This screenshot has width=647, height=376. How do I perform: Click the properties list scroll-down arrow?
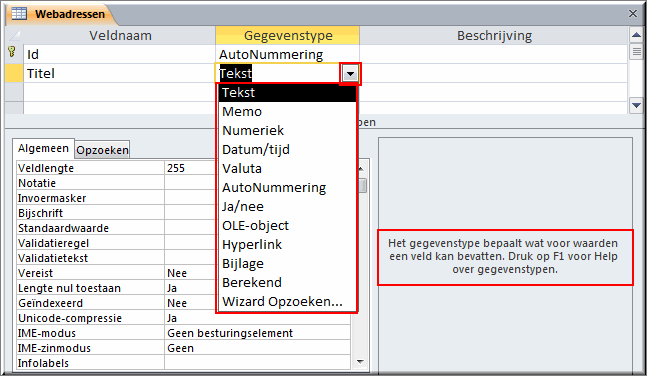coord(360,362)
